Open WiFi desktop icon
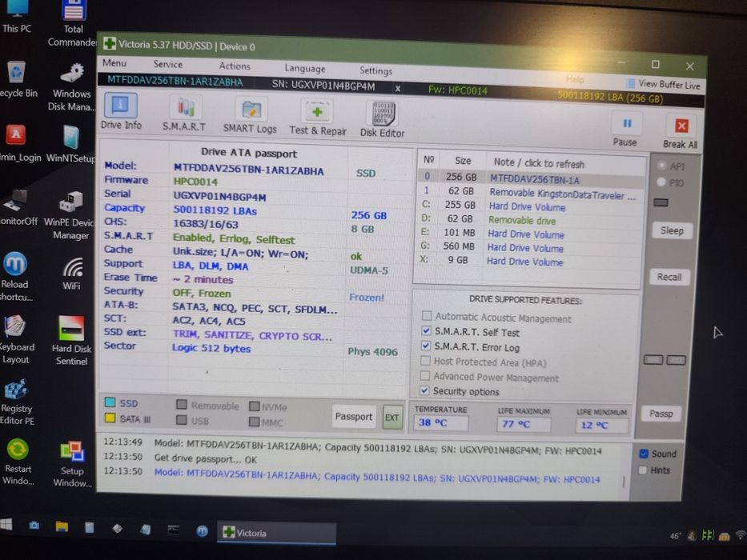 [x=72, y=274]
